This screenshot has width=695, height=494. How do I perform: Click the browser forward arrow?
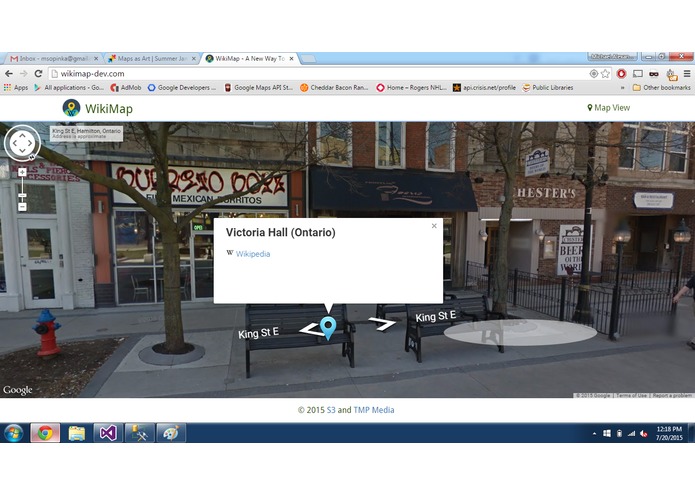[23, 74]
